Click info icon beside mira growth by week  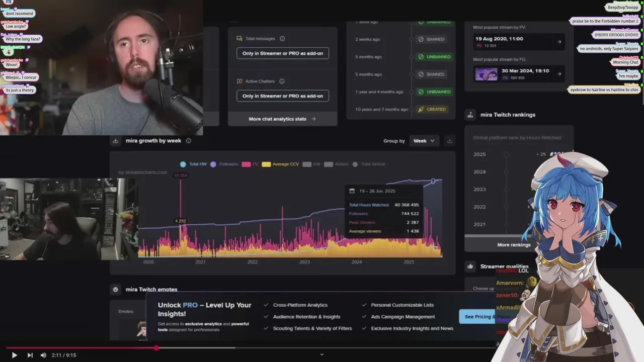click(189, 141)
